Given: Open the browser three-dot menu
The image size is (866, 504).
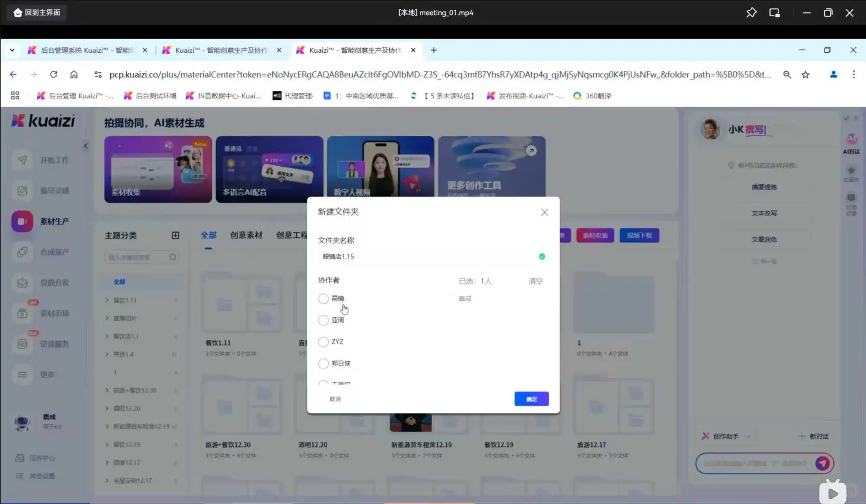Looking at the screenshot, I should pos(854,75).
